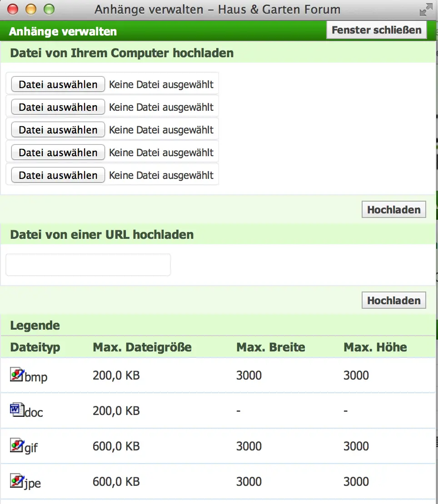The width and height of the screenshot is (438, 504).
Task: Click the red close window button
Action: 13,9
